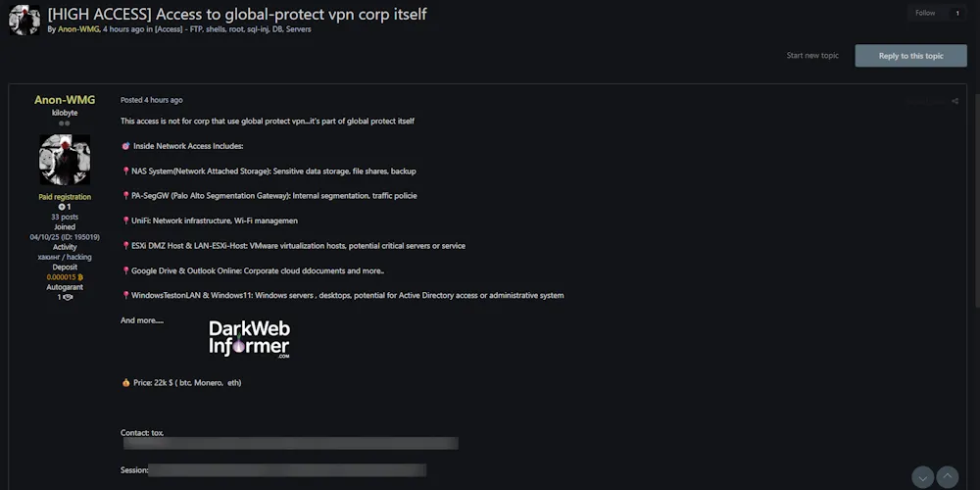980x490 pixels.
Task: Click the bitcoin deposit amount
Action: coord(65,277)
